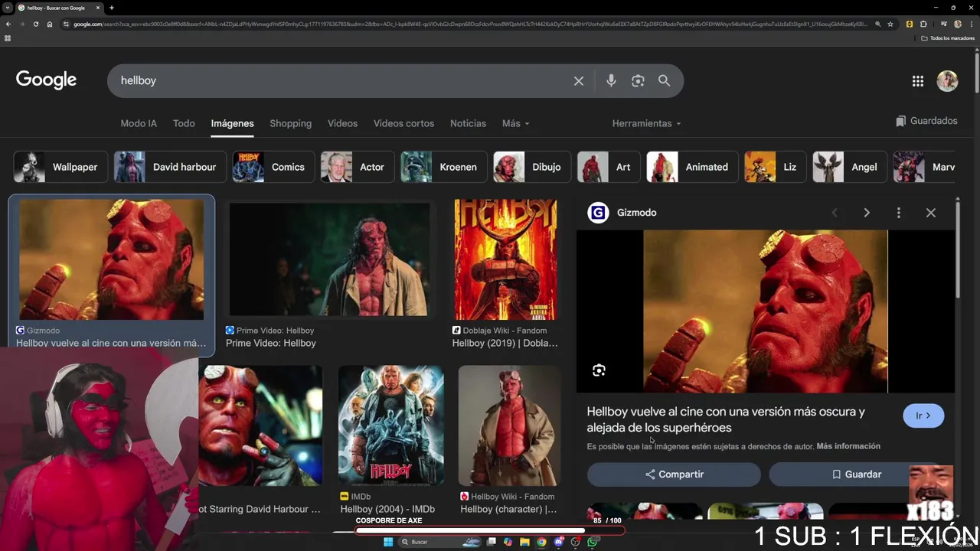Open Chrome three-dot menu
The image size is (980, 551).
click(x=972, y=24)
